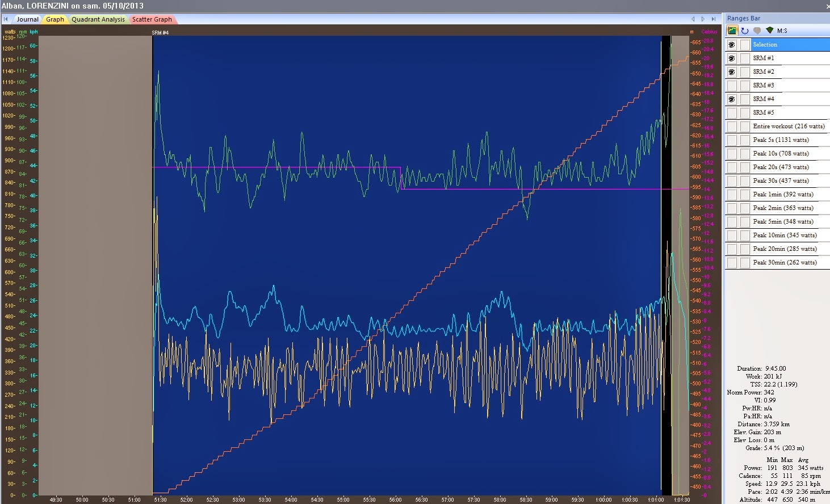Screen dimensions: 830x504
Task: Show SRM #3 range via its visibility box
Action: (x=732, y=85)
